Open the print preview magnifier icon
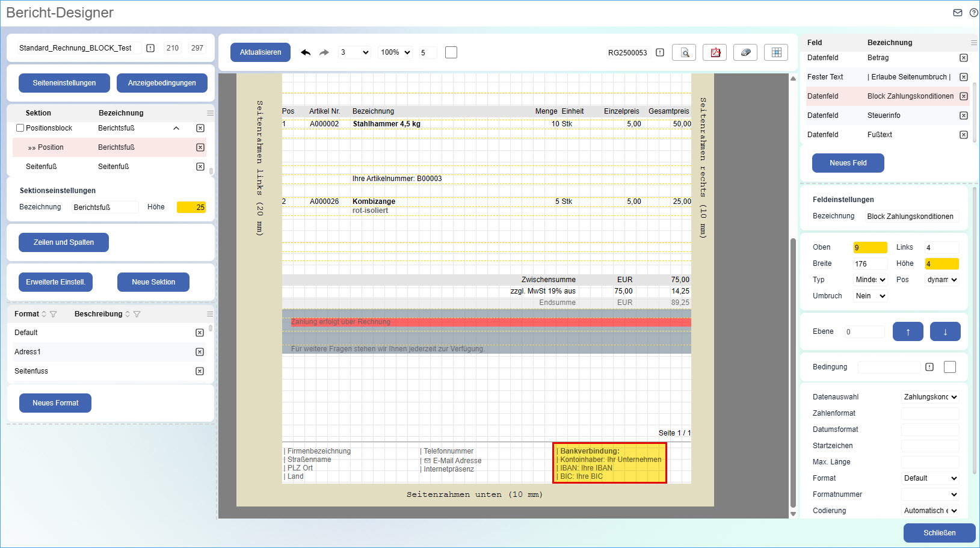Viewport: 980px width, 548px height. (684, 52)
